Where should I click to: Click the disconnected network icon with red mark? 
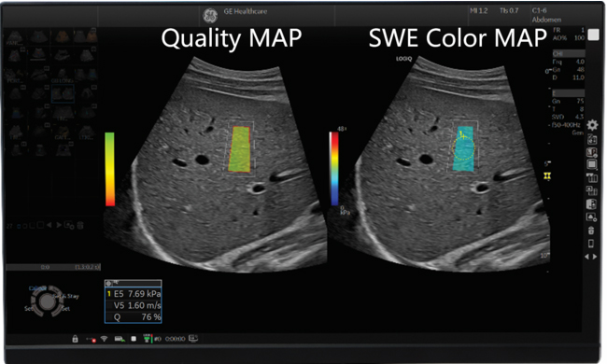point(91,339)
